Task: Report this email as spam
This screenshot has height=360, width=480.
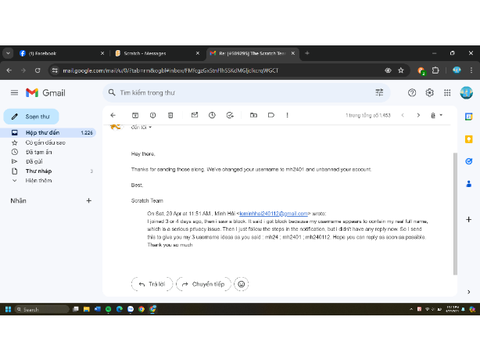Action: coord(153,115)
